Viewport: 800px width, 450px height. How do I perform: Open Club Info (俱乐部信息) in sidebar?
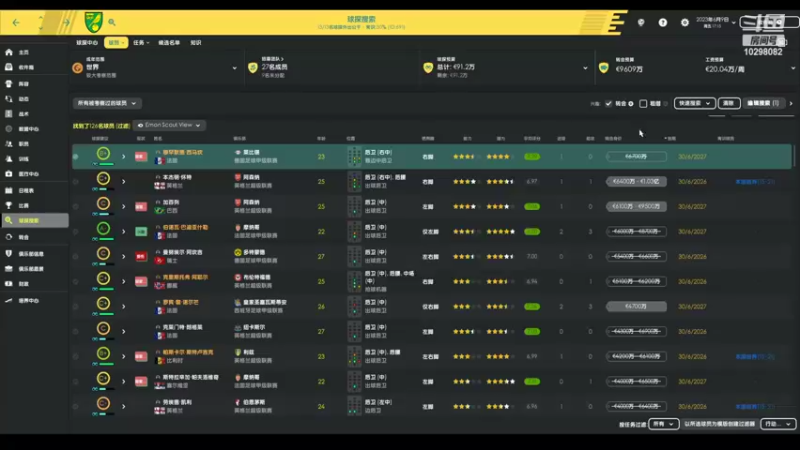tap(34, 254)
